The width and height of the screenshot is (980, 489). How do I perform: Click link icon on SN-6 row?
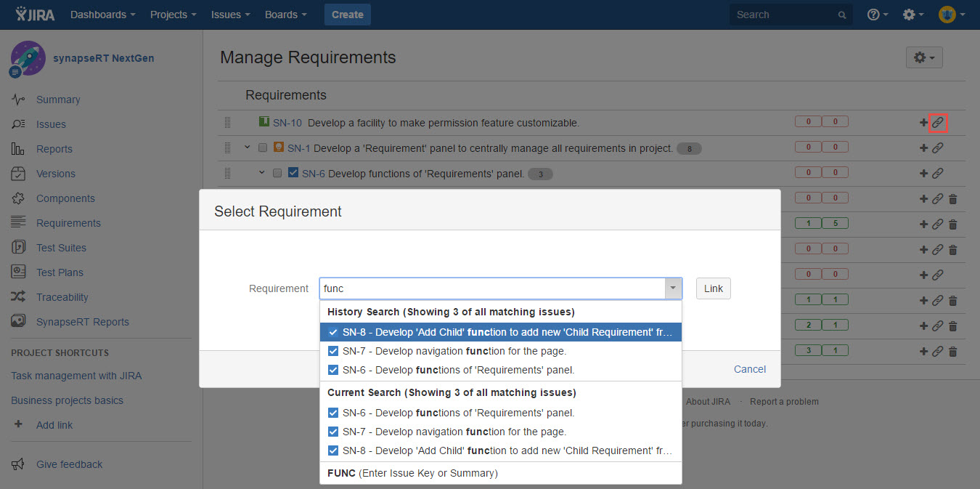click(x=937, y=174)
